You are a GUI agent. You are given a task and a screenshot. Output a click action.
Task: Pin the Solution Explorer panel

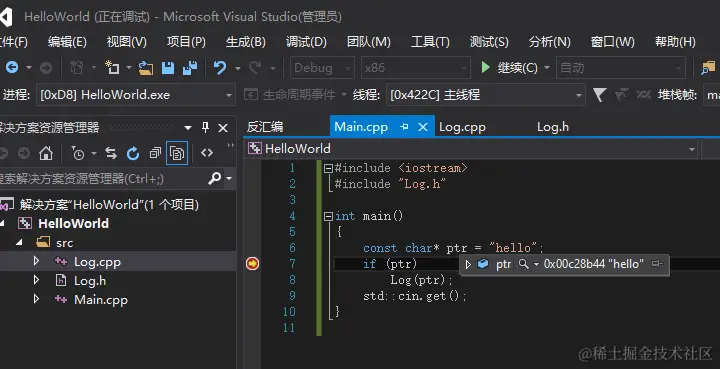pos(205,127)
